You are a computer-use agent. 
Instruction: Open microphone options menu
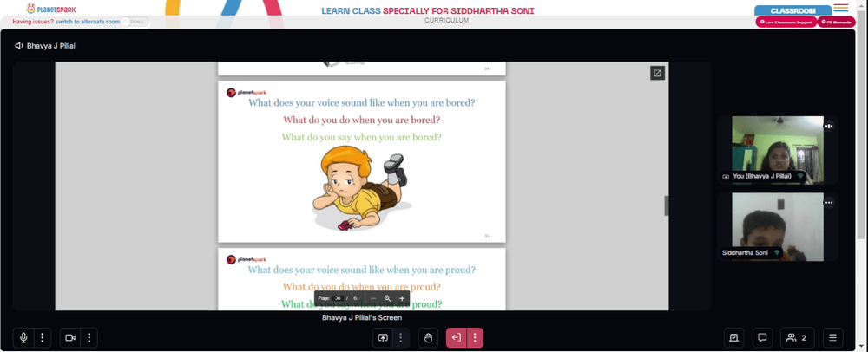tap(43, 337)
